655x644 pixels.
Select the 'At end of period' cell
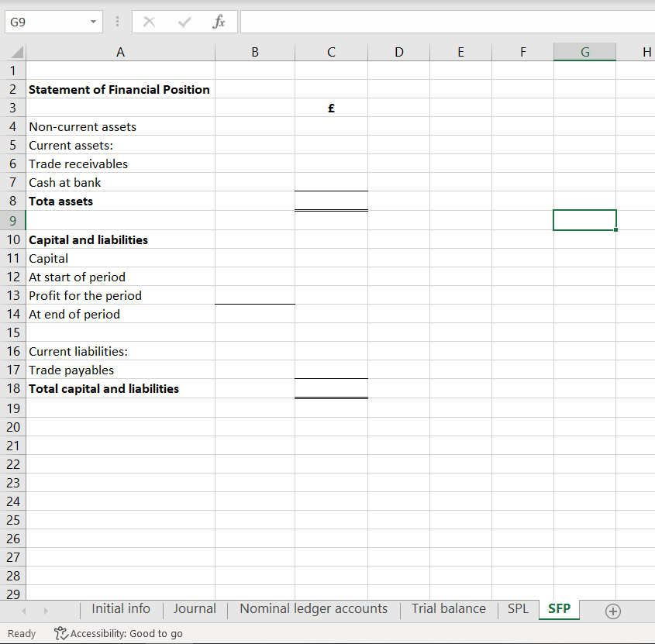(120, 314)
